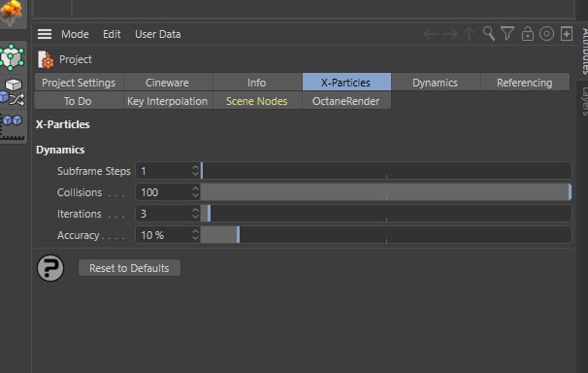Viewport: 588px width, 373px height.
Task: Open the Key Interpolation tab
Action: point(167,101)
